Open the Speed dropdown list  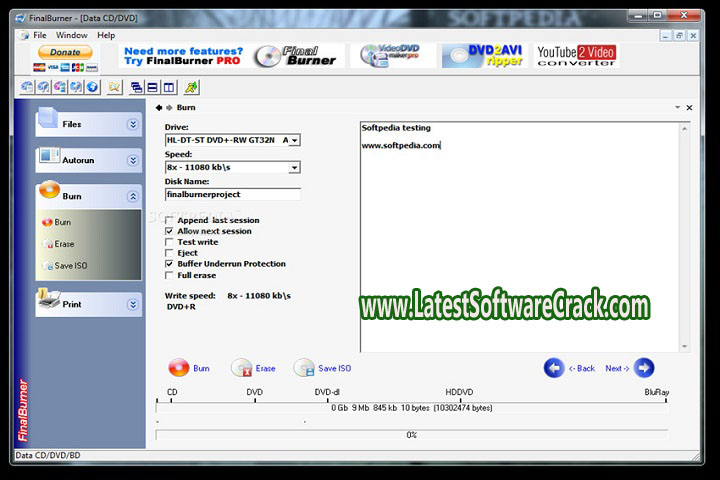295,168
